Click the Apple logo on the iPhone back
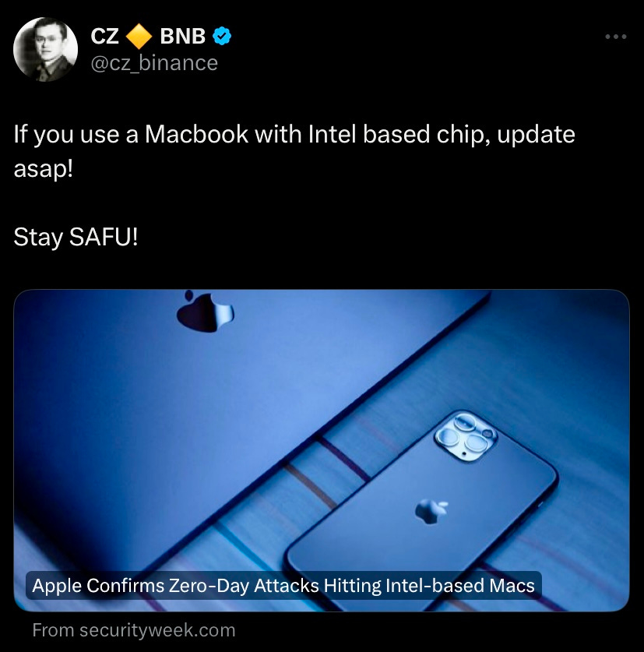Viewport: 644px width, 652px height. [431, 511]
